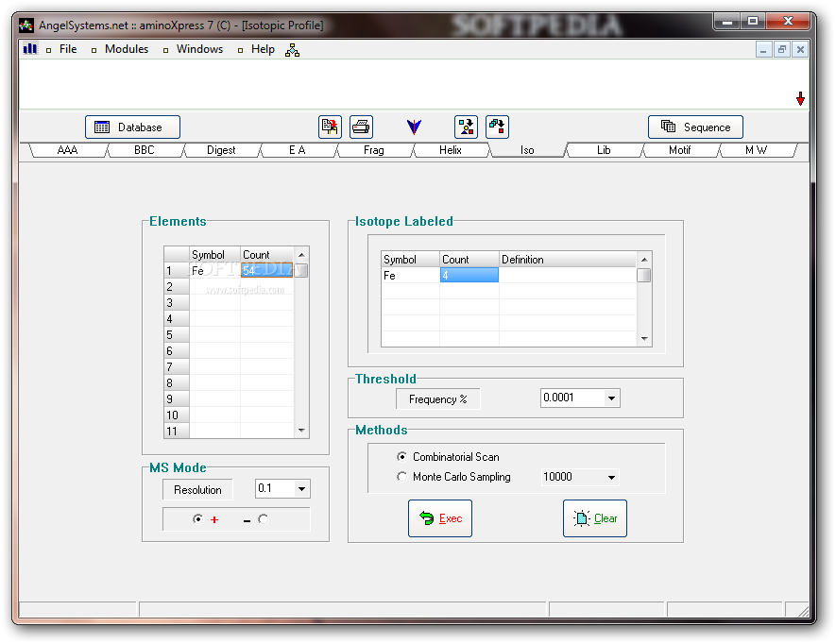Switch to the BBC tab
This screenshot has height=644, width=836.
pyautogui.click(x=145, y=150)
